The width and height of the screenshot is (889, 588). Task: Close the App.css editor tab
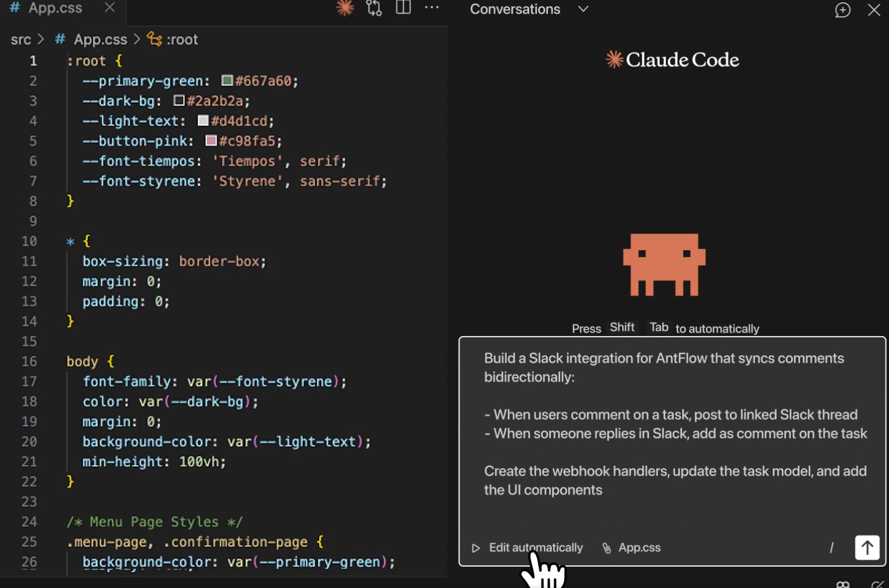point(110,8)
